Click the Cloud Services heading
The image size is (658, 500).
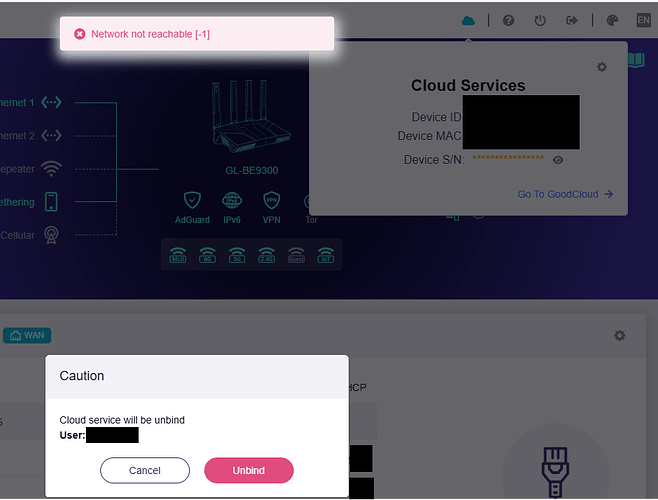pyautogui.click(x=468, y=85)
